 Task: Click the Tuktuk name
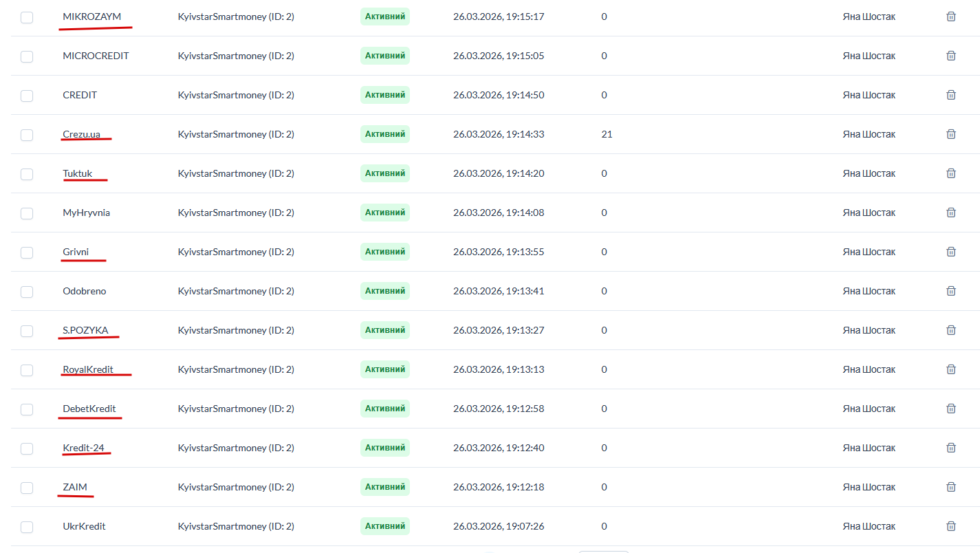click(77, 173)
